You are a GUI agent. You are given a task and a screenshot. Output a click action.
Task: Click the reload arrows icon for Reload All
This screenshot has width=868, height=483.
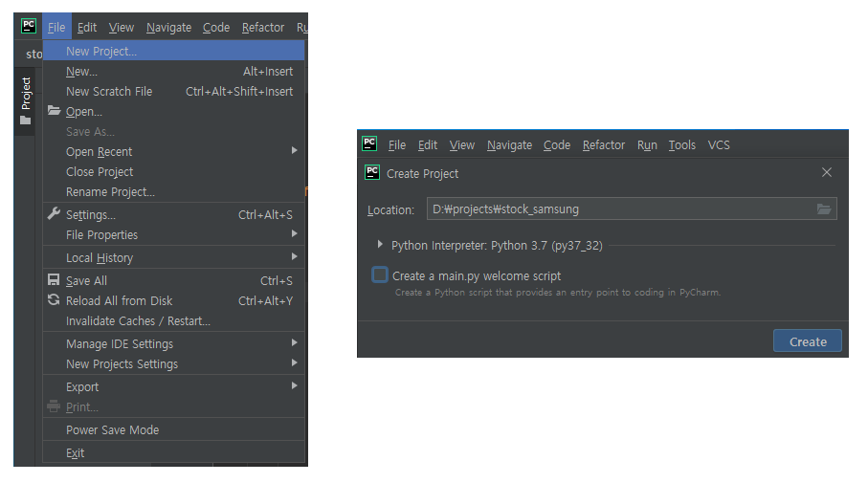click(54, 300)
